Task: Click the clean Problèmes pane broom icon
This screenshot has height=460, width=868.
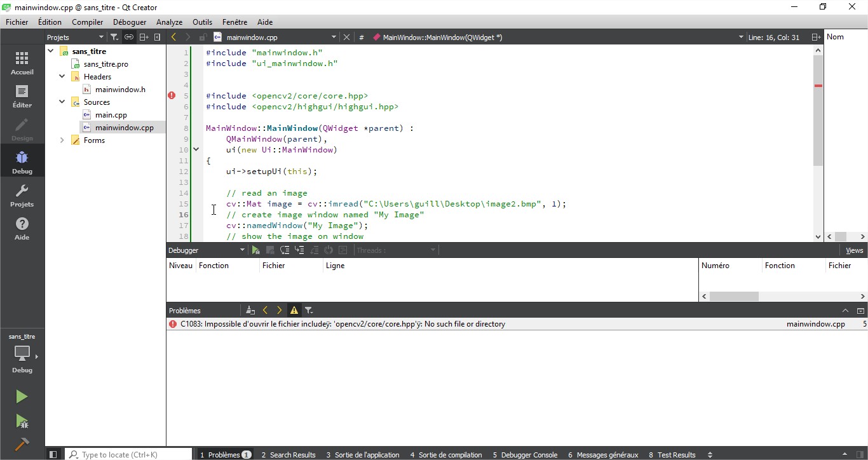Action: [x=250, y=310]
